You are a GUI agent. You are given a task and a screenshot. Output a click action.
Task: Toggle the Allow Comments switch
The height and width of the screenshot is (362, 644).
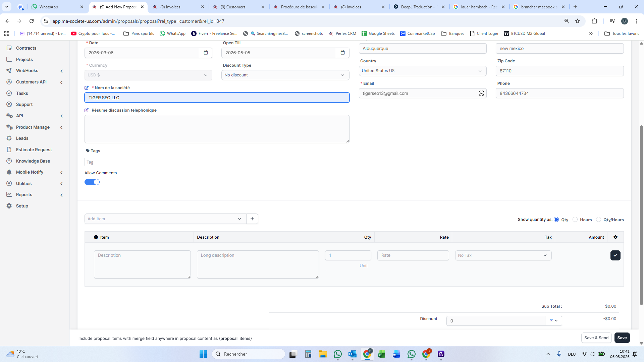click(92, 182)
